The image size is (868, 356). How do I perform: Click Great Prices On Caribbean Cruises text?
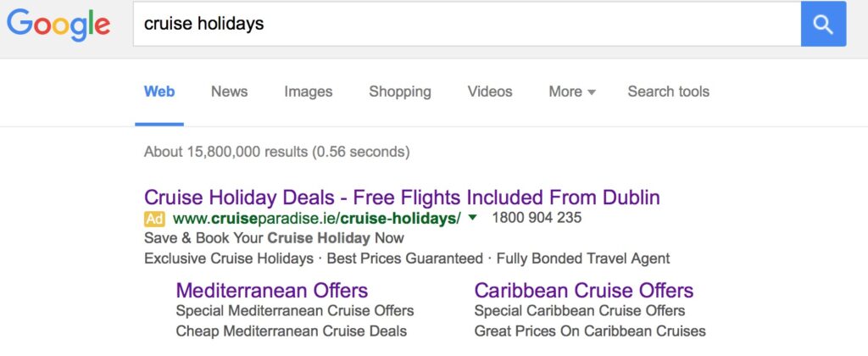tap(590, 331)
